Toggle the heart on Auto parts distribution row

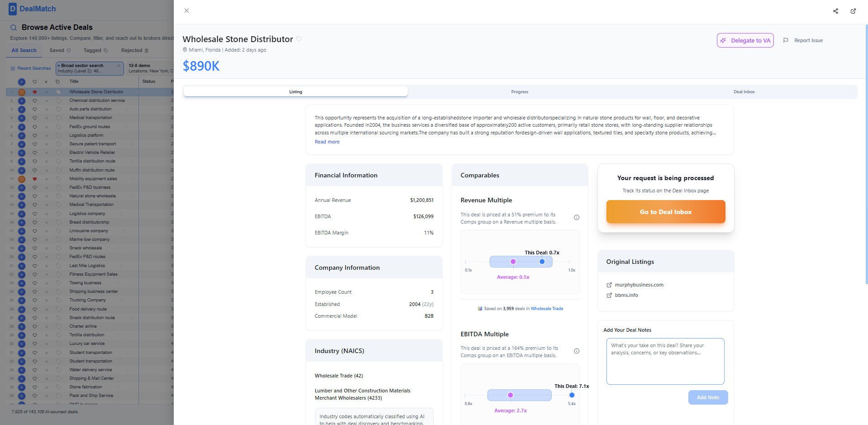click(35, 109)
